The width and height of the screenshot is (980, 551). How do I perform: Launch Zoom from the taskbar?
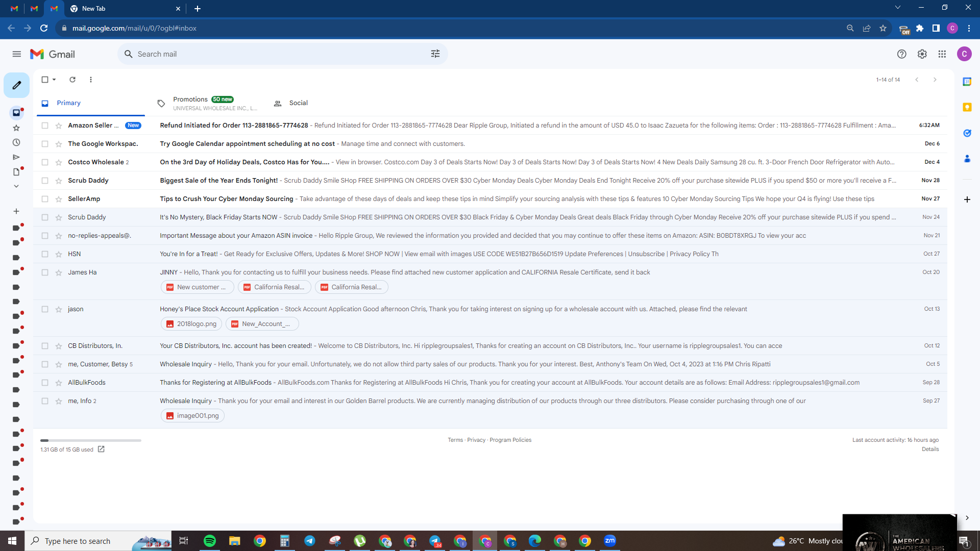610,541
